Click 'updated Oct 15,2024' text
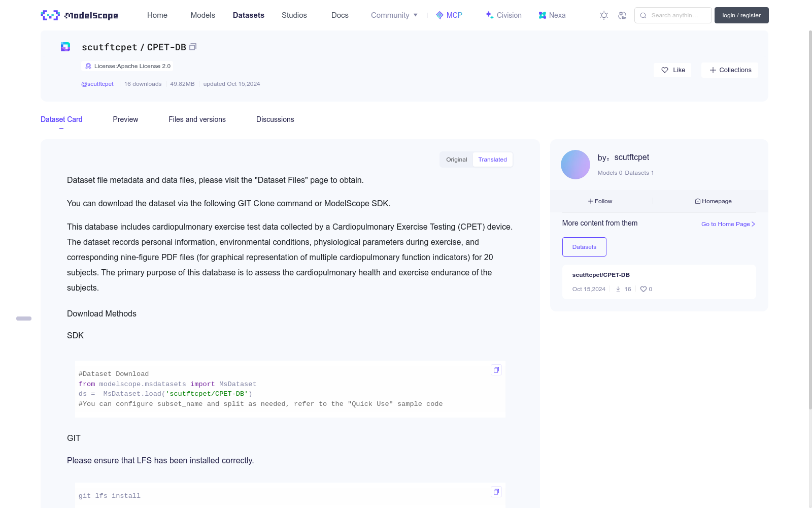This screenshot has width=812, height=508. pyautogui.click(x=231, y=84)
